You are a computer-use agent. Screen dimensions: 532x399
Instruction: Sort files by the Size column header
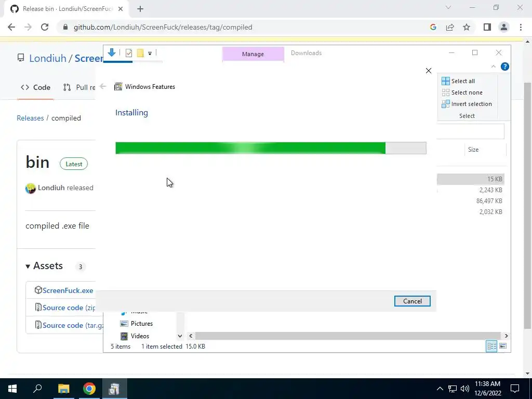tap(473, 149)
